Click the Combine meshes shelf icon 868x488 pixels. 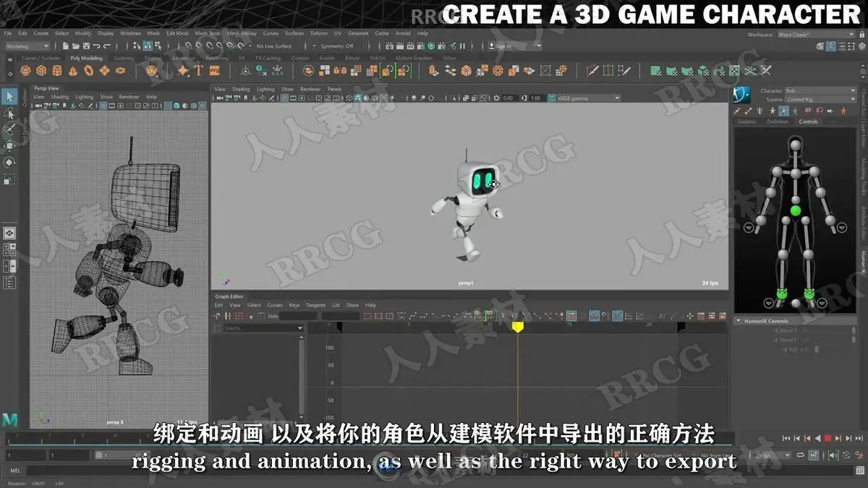[308, 71]
